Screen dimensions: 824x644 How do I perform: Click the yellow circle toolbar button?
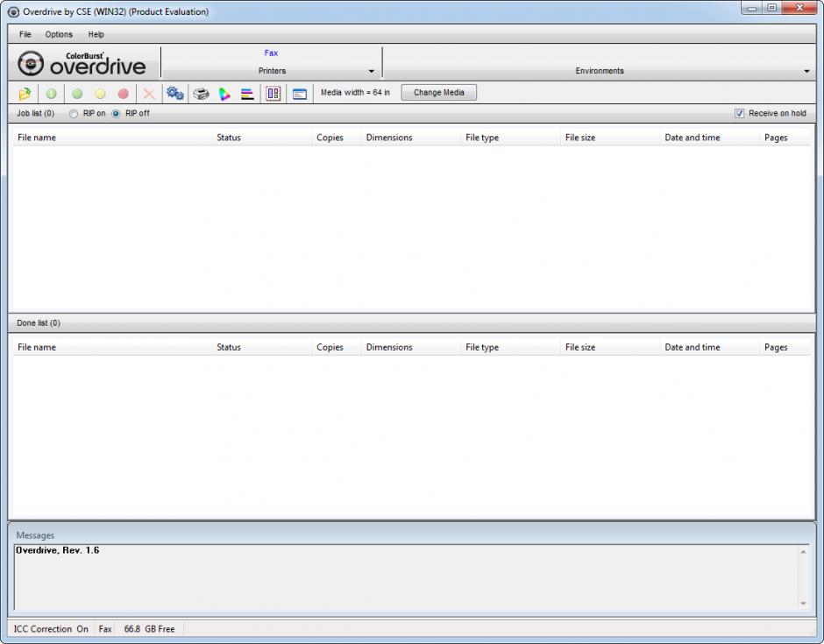click(101, 94)
